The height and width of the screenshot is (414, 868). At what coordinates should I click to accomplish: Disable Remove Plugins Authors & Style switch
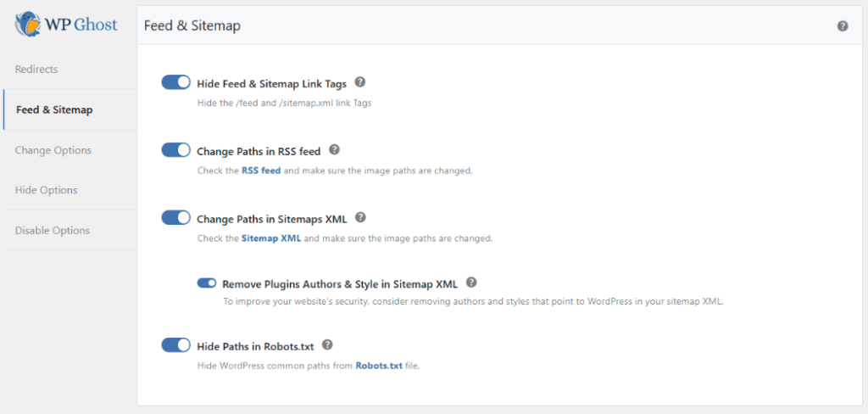pyautogui.click(x=207, y=283)
